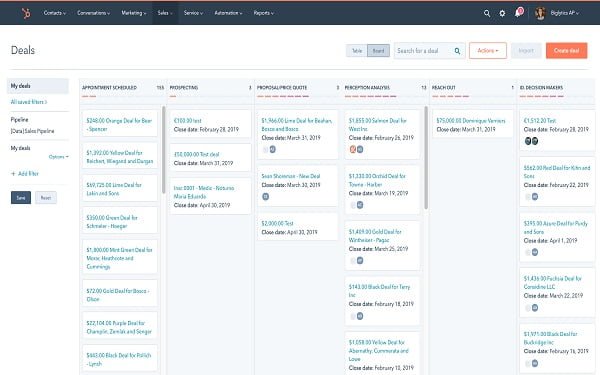Click the Proposal/Price Quote column header

pos(282,88)
